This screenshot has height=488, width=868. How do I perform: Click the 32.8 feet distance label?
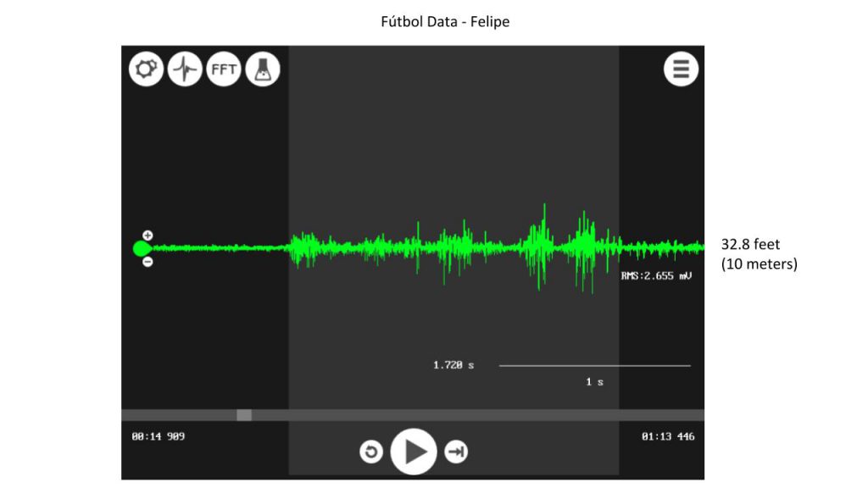pyautogui.click(x=750, y=245)
